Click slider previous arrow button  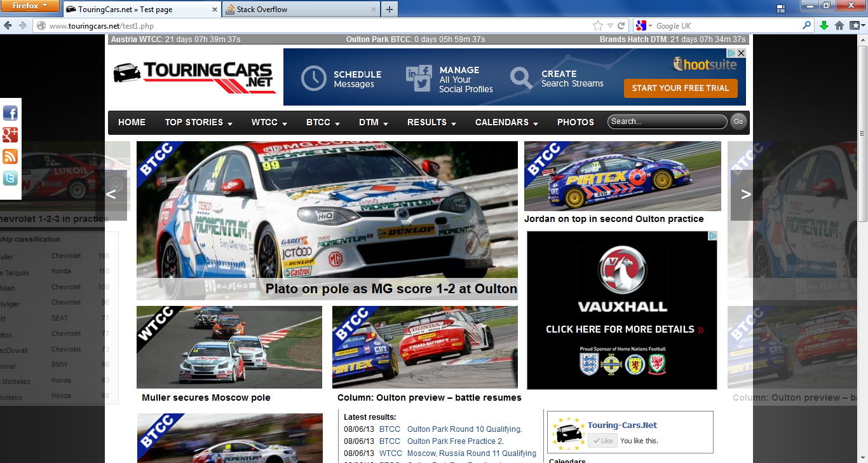click(x=111, y=195)
